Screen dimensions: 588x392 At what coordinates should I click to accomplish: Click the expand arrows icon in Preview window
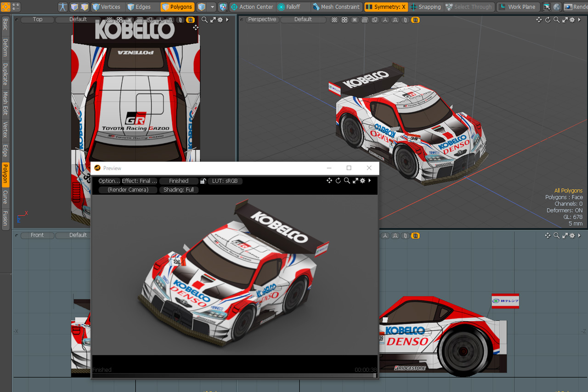[x=355, y=181]
